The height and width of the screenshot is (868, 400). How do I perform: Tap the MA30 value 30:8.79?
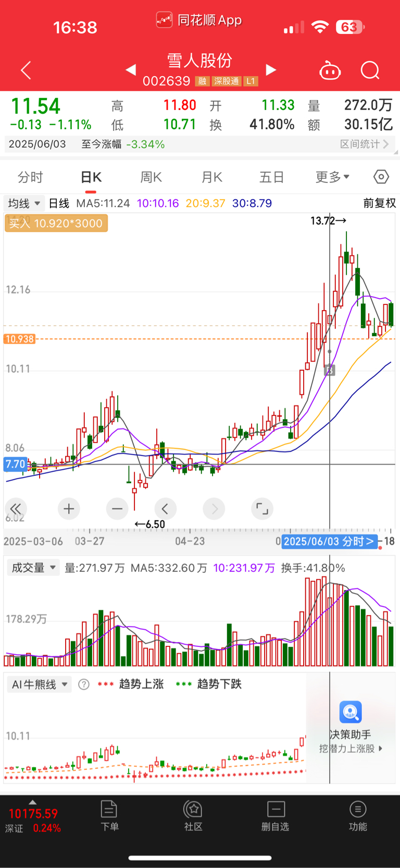pyautogui.click(x=252, y=203)
